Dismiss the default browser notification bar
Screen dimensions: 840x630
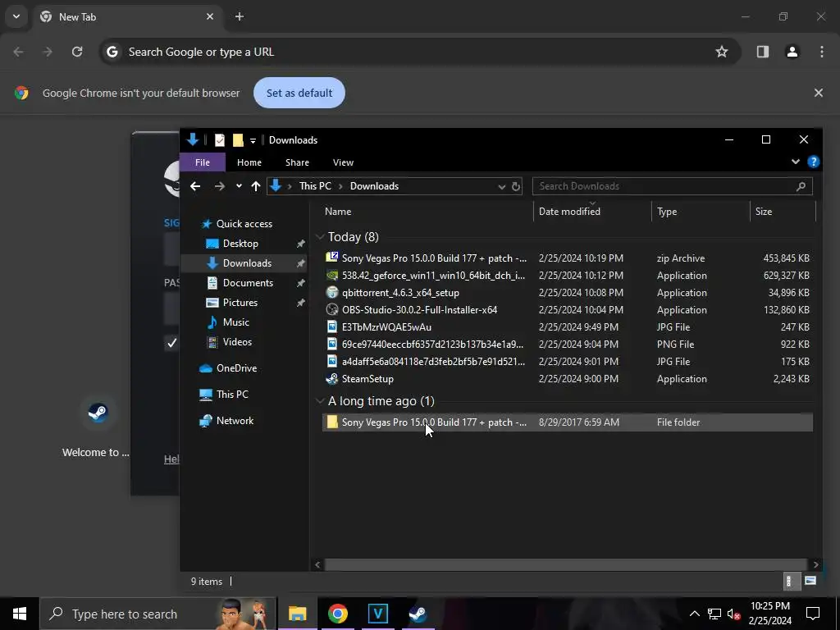point(818,93)
